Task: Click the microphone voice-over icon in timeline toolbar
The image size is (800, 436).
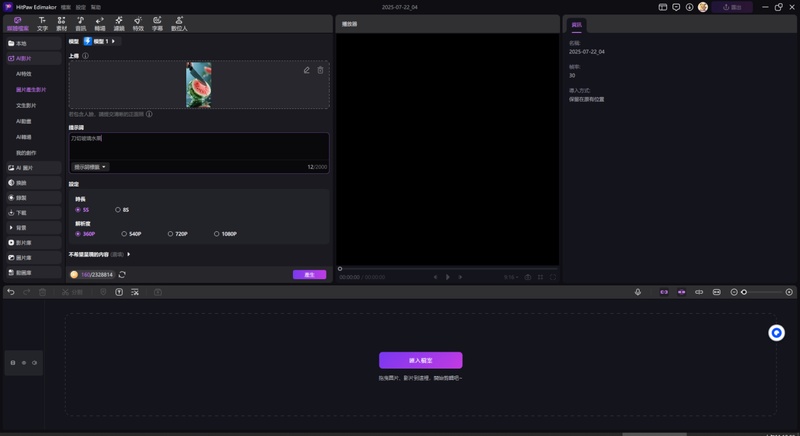Action: point(638,292)
